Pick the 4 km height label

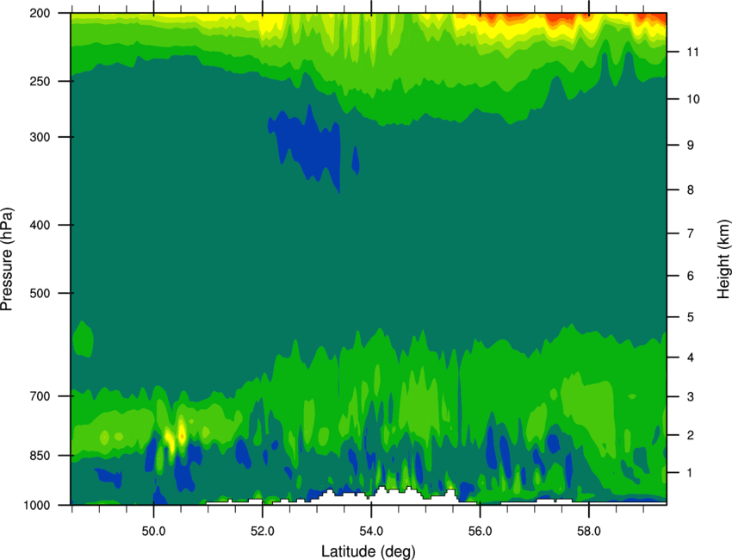click(691, 358)
